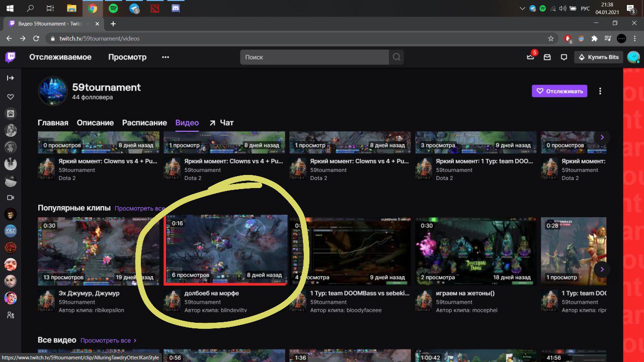Screen dimensions: 644x362
Task: Switch keyboard language РУС indicator
Action: point(585,8)
